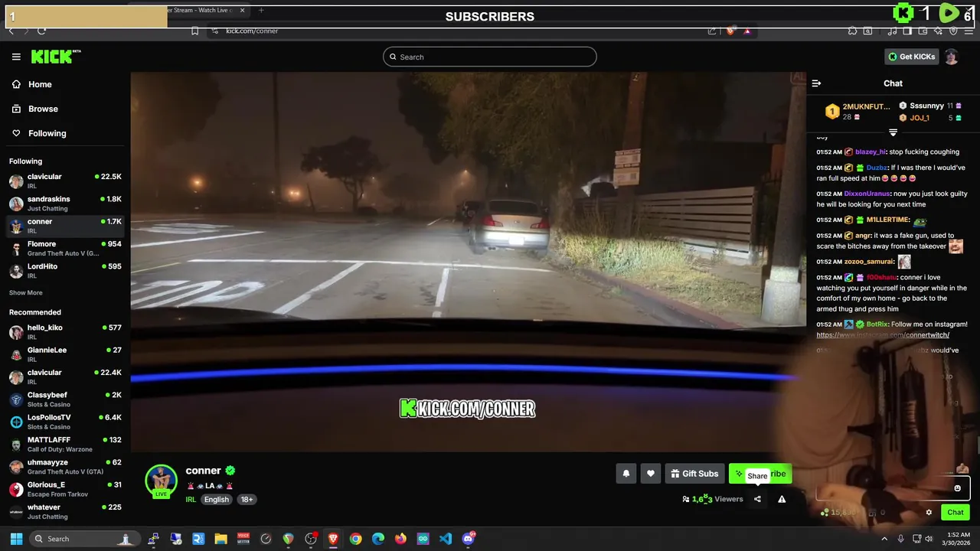This screenshot has height=551, width=980.
Task: Open Firefox from the taskbar
Action: (x=400, y=539)
